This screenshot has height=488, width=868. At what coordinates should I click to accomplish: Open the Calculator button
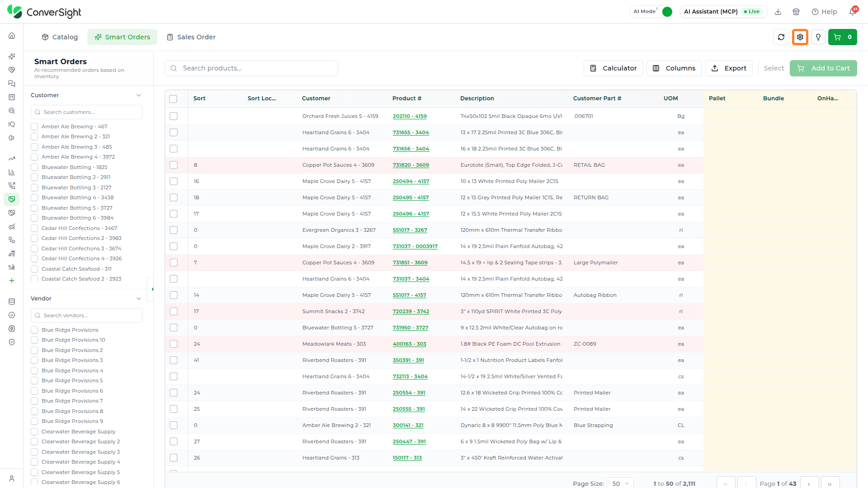[613, 68]
